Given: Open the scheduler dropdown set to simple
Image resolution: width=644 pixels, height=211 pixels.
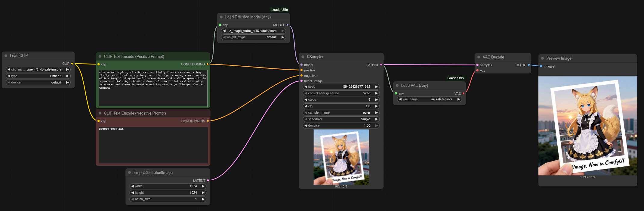Looking at the screenshot, I should (x=341, y=119).
